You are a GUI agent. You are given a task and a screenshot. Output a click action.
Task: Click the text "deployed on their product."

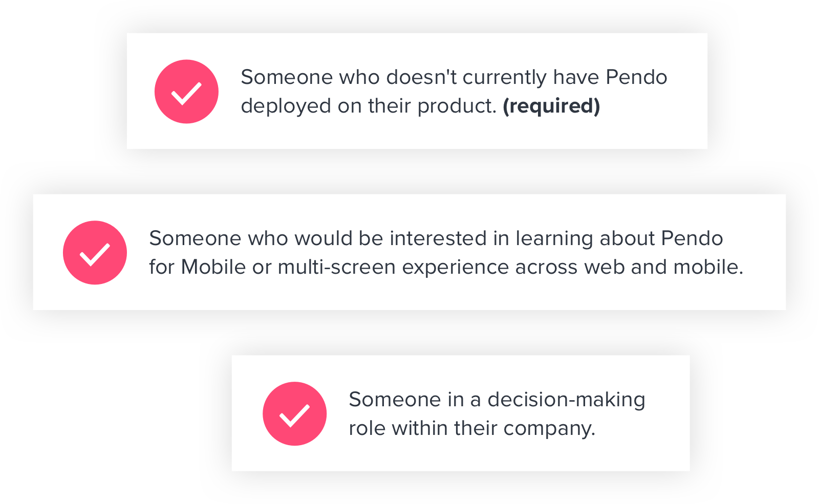369,106
